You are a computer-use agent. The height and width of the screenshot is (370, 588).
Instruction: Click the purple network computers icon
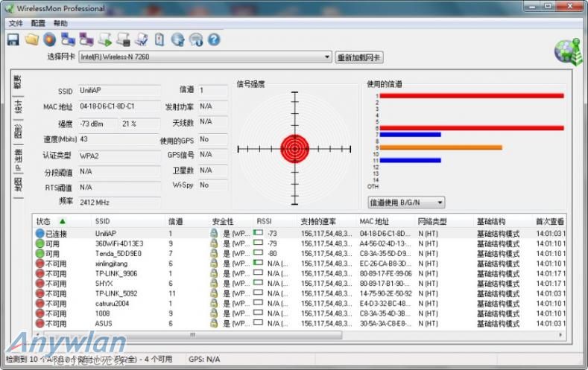click(x=86, y=39)
